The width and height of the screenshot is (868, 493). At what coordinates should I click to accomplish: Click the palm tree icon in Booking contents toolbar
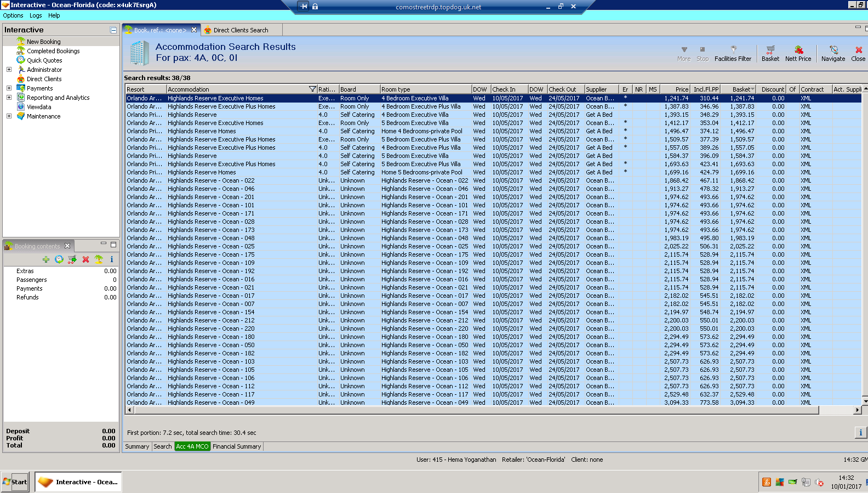tap(99, 259)
